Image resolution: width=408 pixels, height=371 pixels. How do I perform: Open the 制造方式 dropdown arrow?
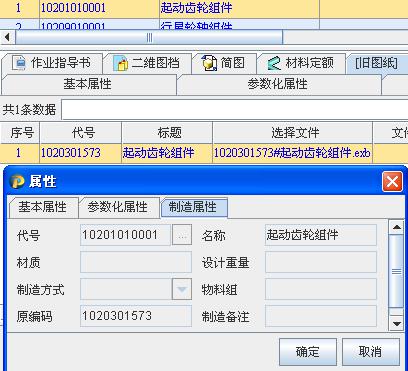point(182,289)
